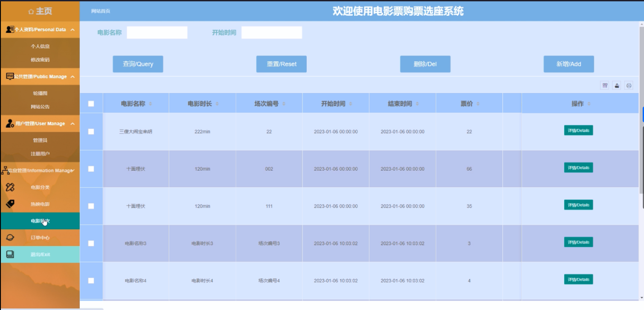
Task: Open 详情/Details for 十面埋伏
Action: click(x=579, y=167)
